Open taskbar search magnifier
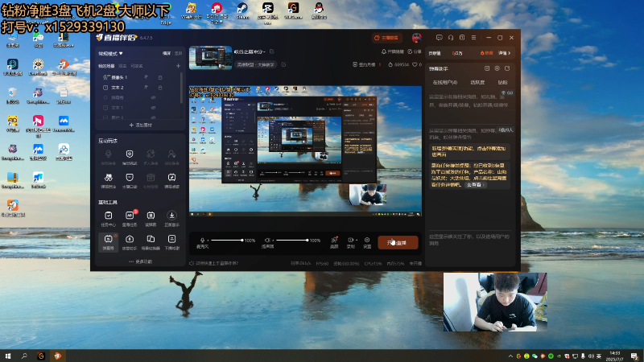 (24, 356)
